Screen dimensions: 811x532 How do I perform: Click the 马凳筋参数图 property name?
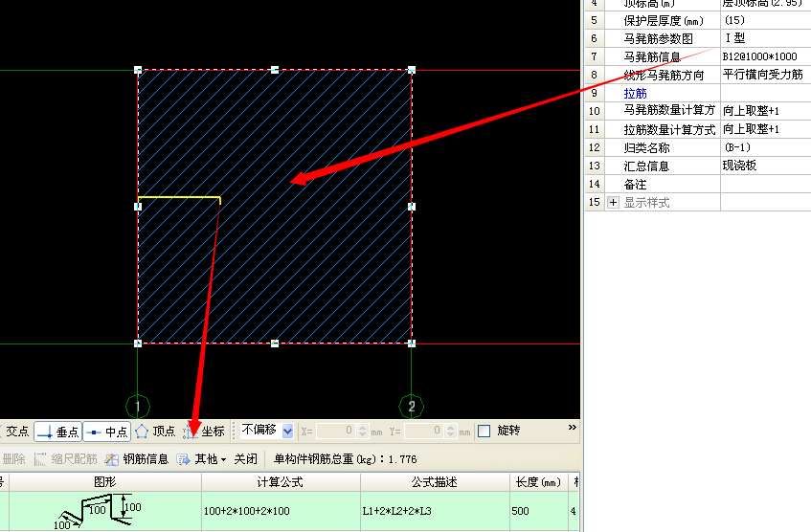pyautogui.click(x=658, y=39)
